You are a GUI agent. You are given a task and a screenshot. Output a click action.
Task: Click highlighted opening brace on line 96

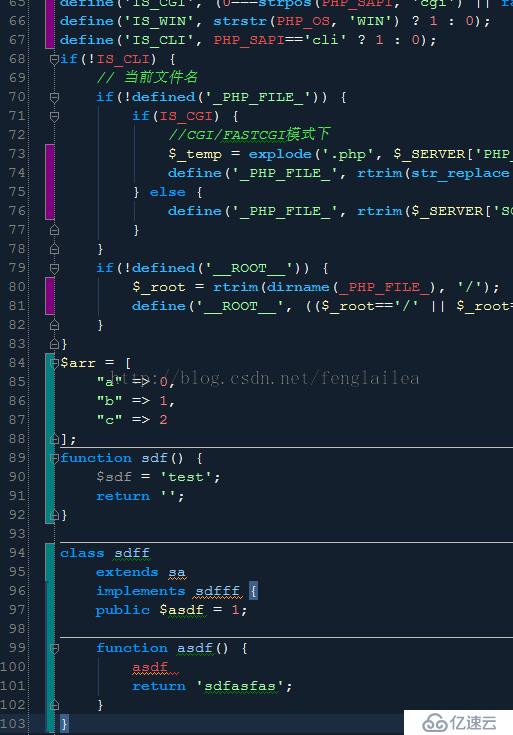(x=253, y=591)
